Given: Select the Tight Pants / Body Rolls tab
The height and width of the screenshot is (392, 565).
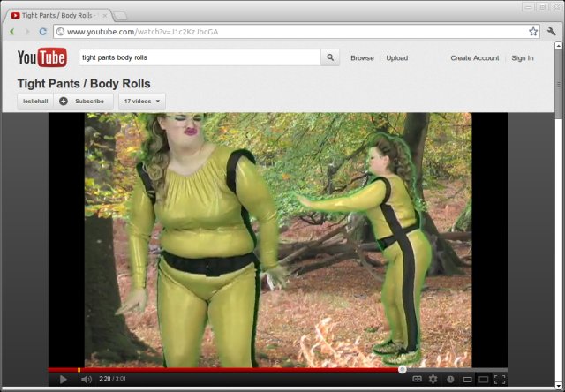Looking at the screenshot, I should [59, 16].
